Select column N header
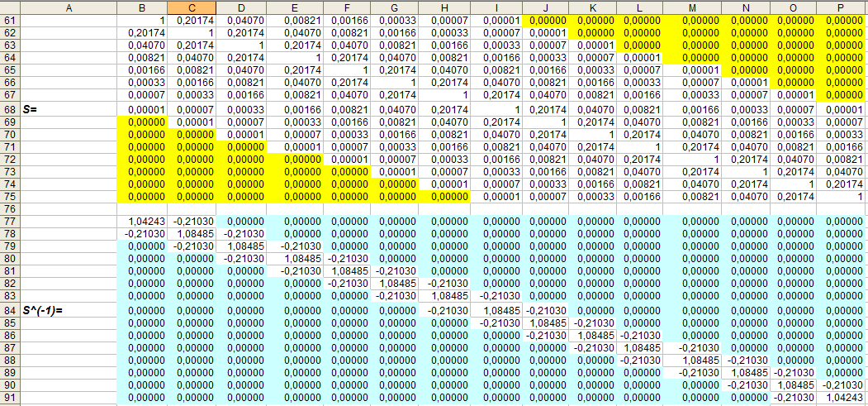 (x=746, y=7)
